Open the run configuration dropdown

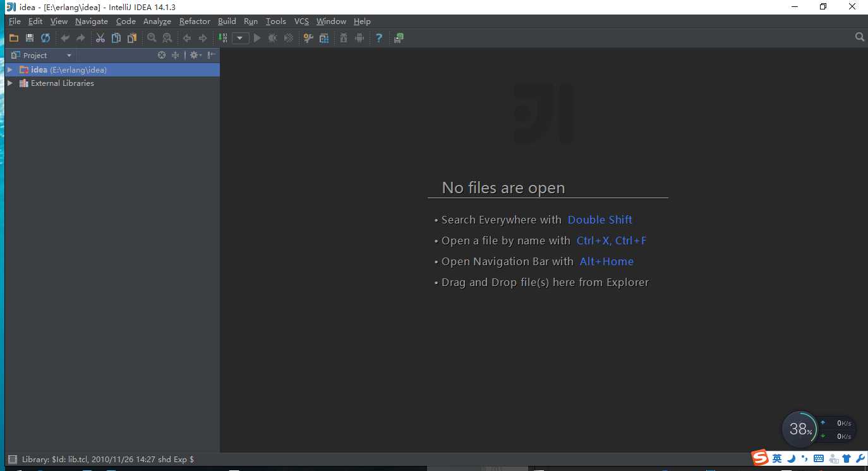240,38
